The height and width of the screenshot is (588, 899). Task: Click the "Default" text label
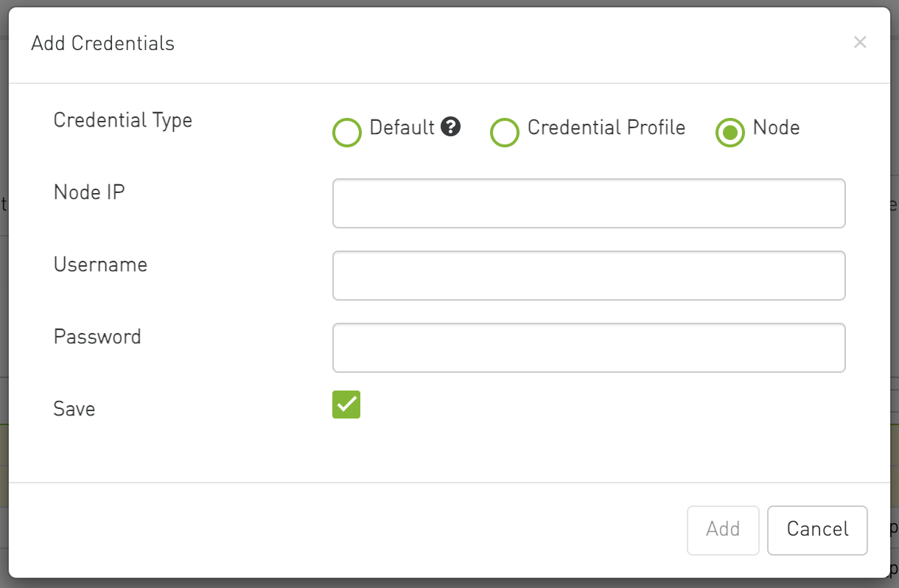pos(402,127)
